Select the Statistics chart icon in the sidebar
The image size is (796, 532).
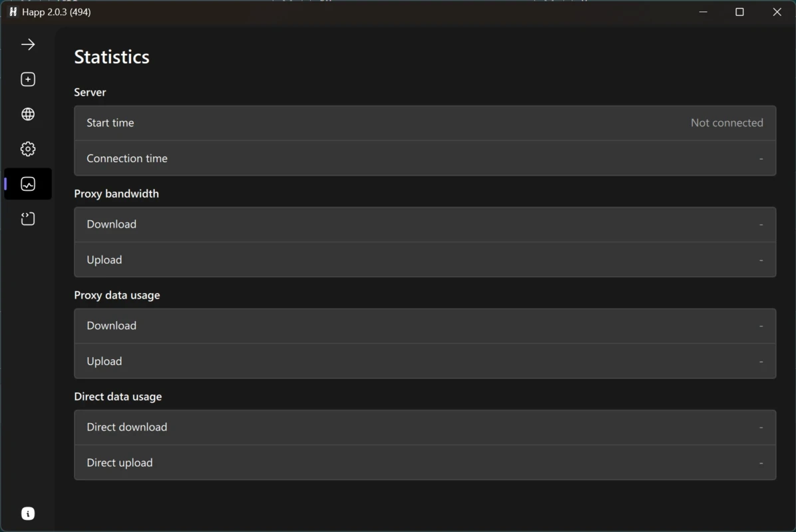[28, 184]
